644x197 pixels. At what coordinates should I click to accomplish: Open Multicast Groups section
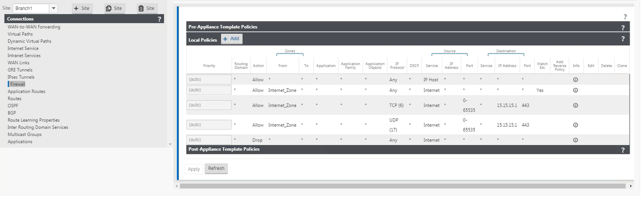24,135
